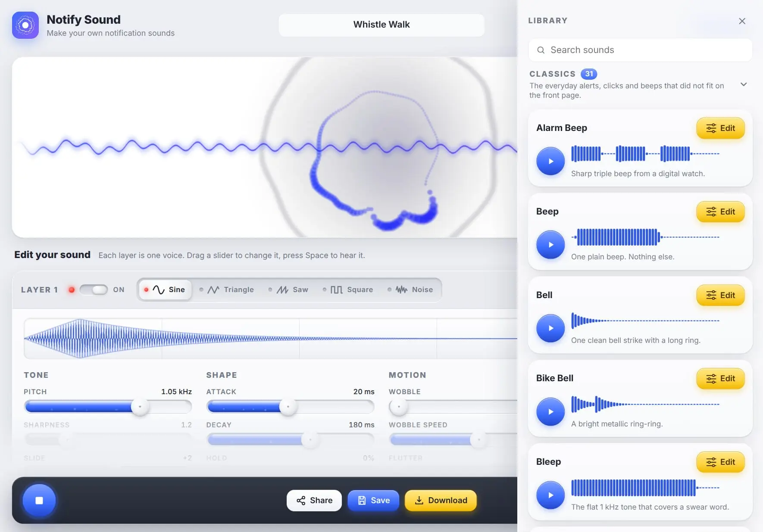Click the Classics count badge 31
This screenshot has height=532, width=763.
[x=589, y=74]
